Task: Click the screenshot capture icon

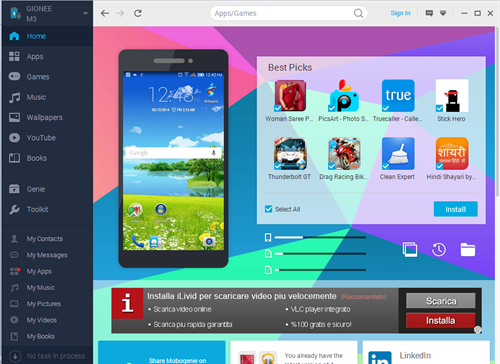Action: (410, 249)
